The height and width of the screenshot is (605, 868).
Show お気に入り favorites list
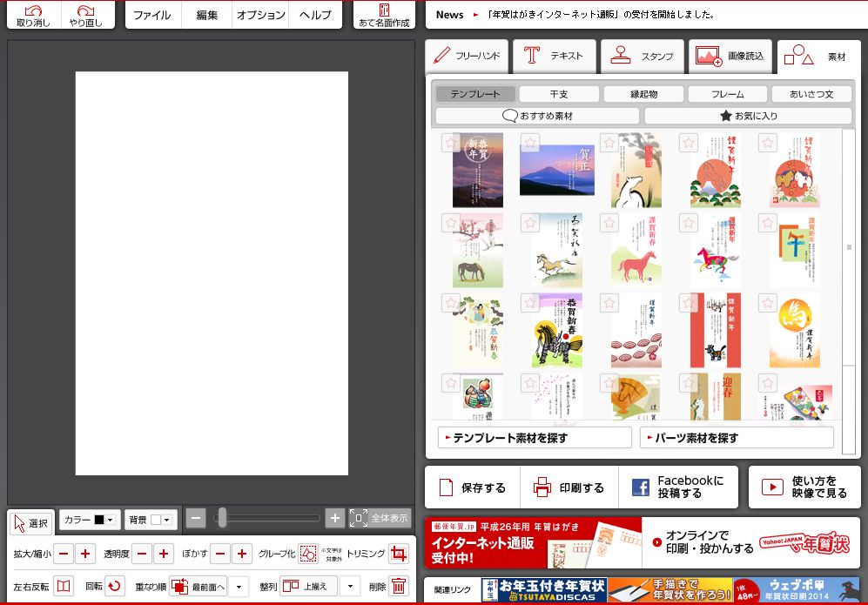748,116
